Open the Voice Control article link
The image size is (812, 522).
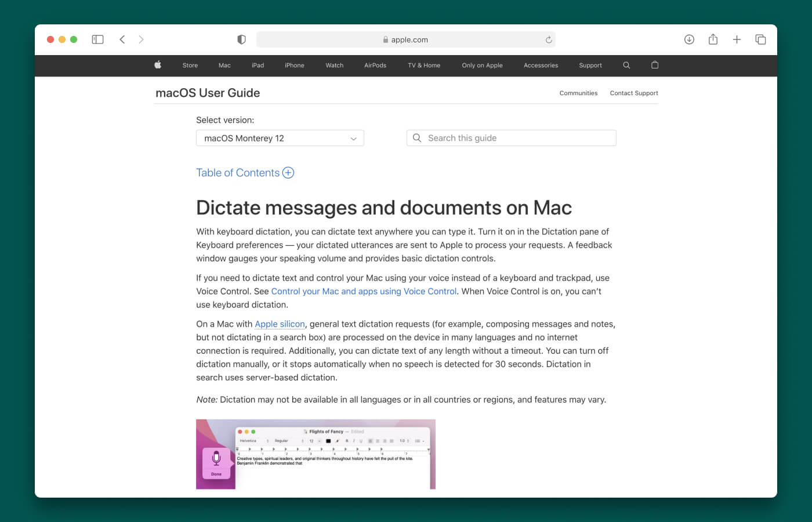pos(364,291)
